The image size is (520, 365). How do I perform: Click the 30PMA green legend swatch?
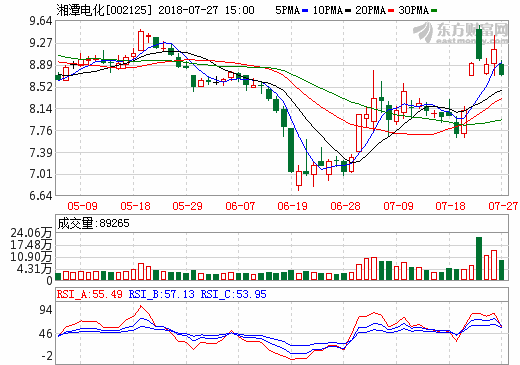click(434, 11)
